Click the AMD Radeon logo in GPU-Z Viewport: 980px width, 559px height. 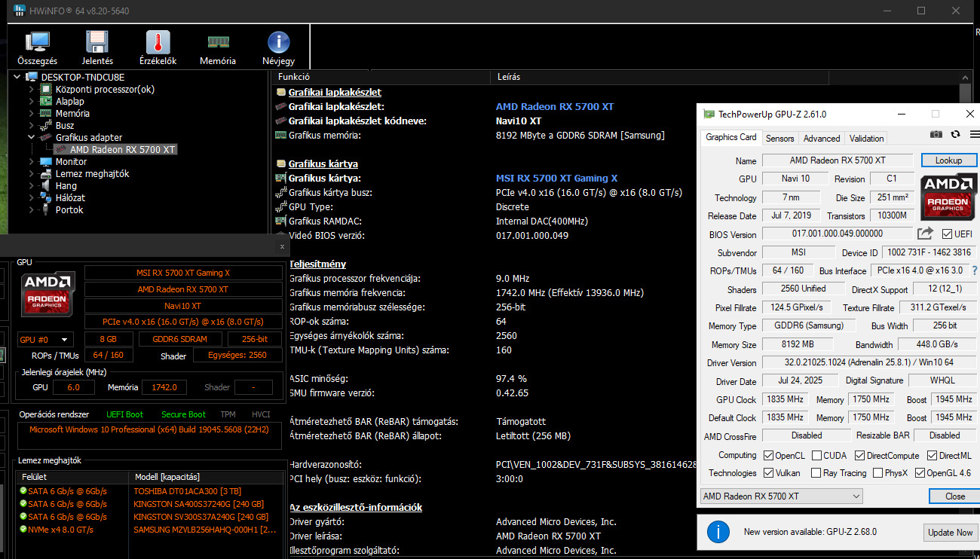click(948, 197)
